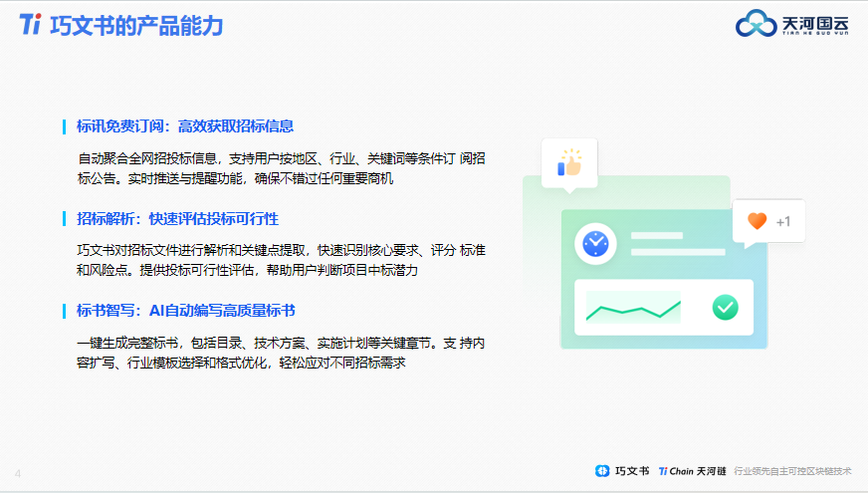Click the 天河国云 company name text
This screenshot has width=868, height=493.
pos(815,24)
